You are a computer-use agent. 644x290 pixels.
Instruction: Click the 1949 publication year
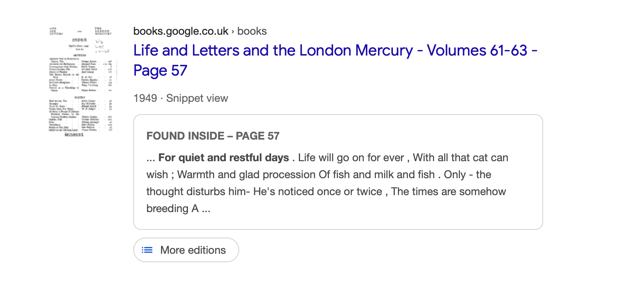(x=145, y=98)
